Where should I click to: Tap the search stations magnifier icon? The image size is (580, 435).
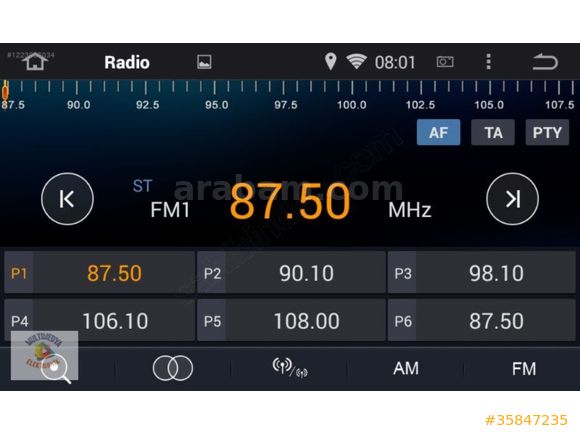point(55,369)
